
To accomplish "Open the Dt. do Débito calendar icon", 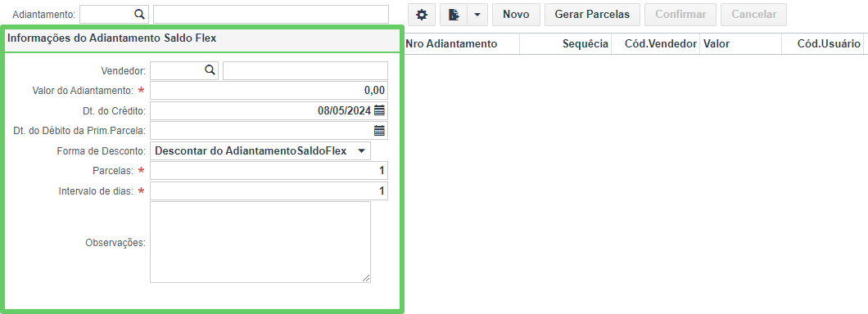I will (379, 131).
